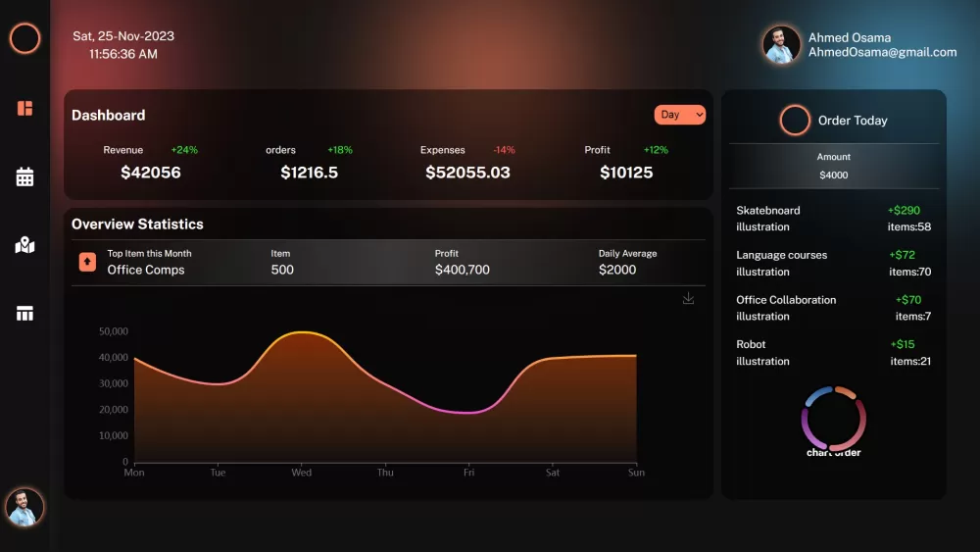
Task: Click the Ahmed Osama name text
Action: coord(850,37)
